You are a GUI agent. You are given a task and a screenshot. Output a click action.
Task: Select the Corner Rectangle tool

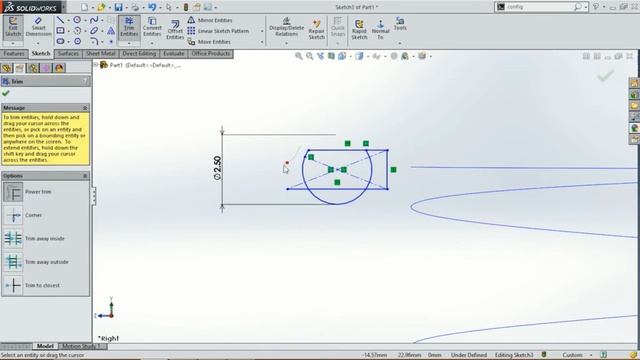click(x=60, y=31)
